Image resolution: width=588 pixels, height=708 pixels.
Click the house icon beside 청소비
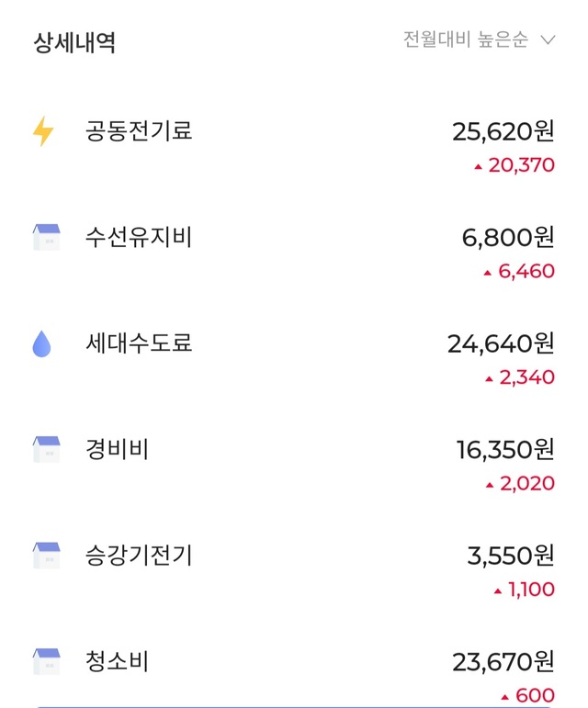pyautogui.click(x=46, y=661)
